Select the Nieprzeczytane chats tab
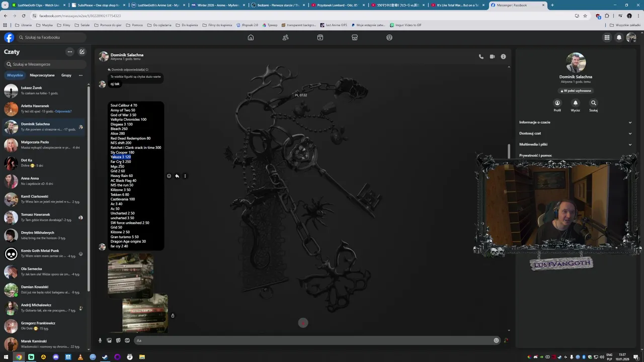This screenshot has height=362, width=644. click(42, 75)
